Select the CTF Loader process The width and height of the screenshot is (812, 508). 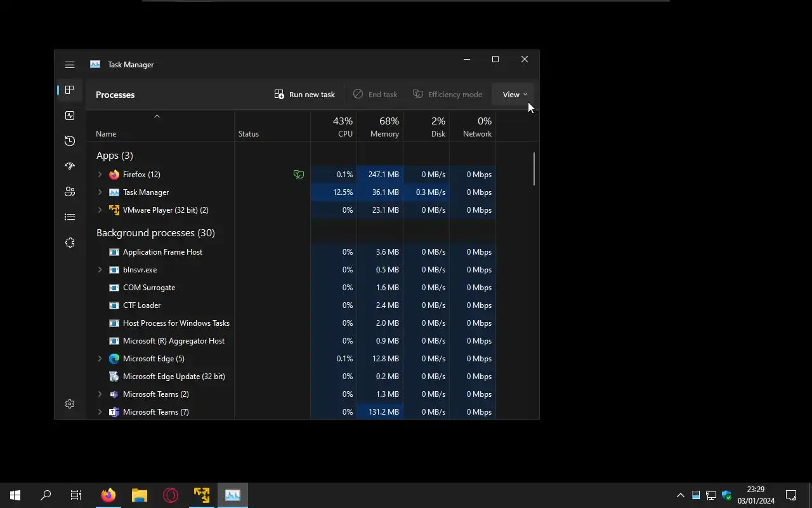(291, 305)
